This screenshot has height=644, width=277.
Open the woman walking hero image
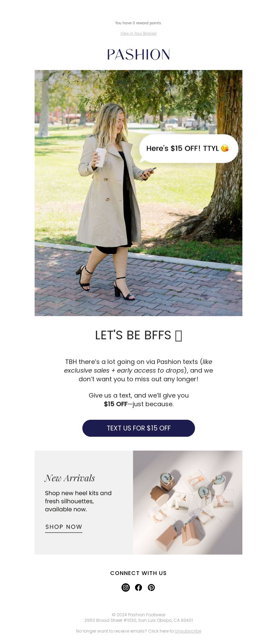(x=138, y=193)
